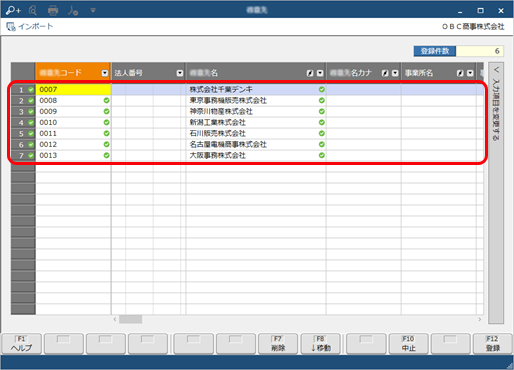The image size is (514, 370).
Task: Click the green status check on row 5
Action: point(31,134)
